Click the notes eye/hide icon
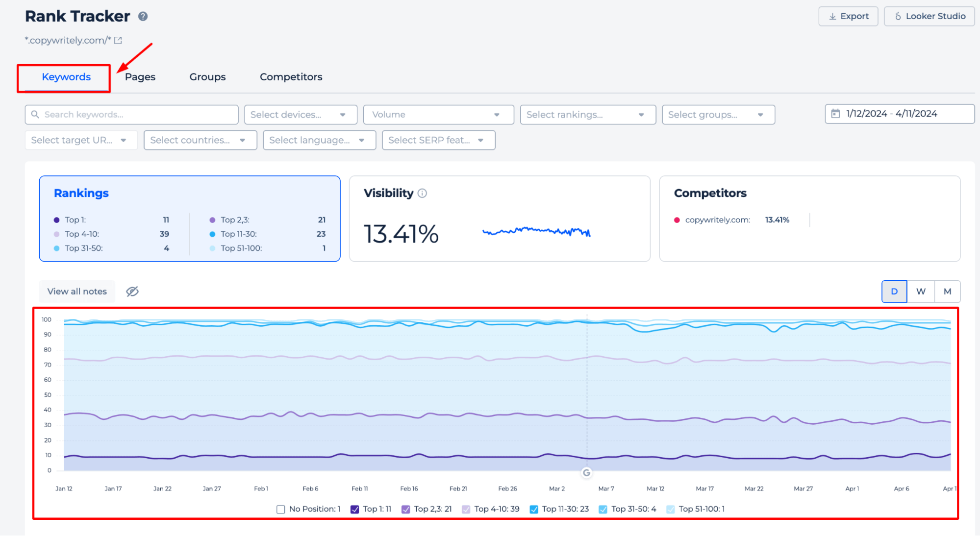This screenshot has width=980, height=536. tap(132, 291)
